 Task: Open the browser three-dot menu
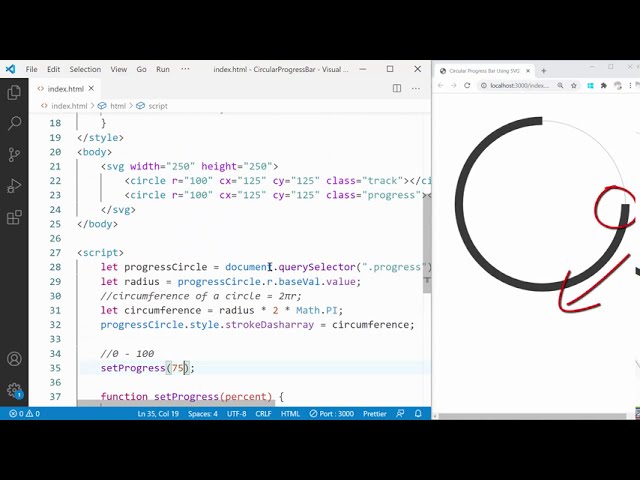click(630, 85)
